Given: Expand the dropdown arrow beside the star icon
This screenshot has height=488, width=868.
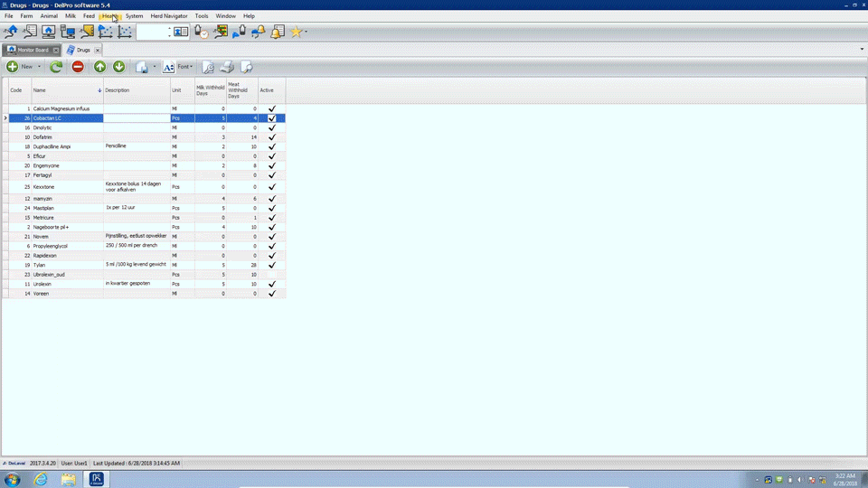Looking at the screenshot, I should click(307, 32).
